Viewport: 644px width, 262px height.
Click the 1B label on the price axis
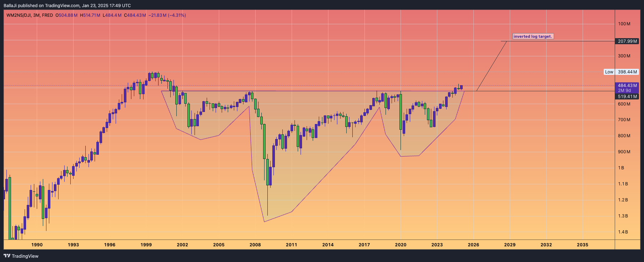621,168
